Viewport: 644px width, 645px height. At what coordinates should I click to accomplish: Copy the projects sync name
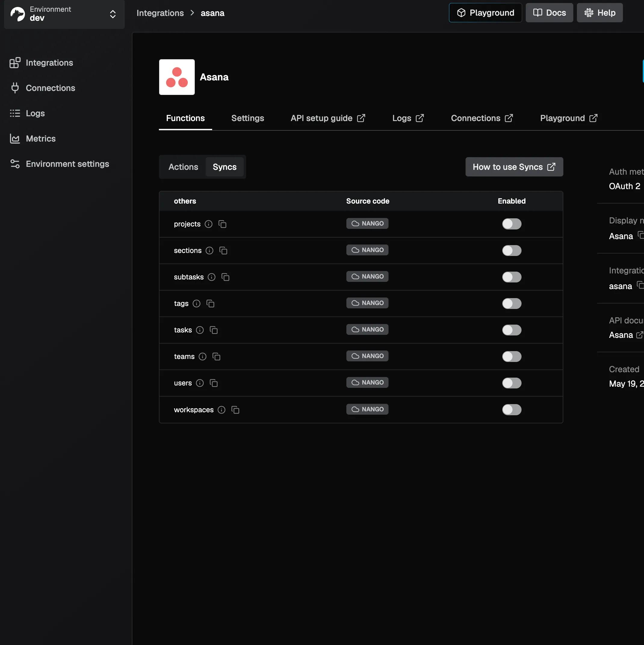click(x=222, y=224)
